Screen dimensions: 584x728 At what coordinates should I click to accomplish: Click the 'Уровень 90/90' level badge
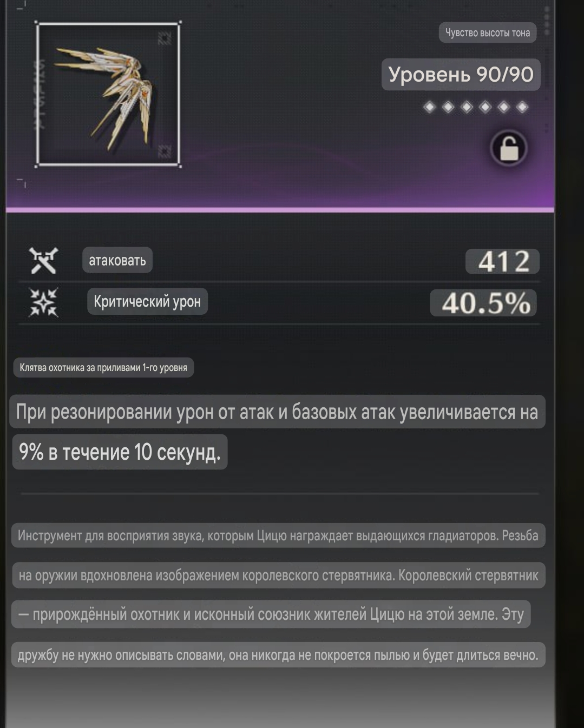461,75
